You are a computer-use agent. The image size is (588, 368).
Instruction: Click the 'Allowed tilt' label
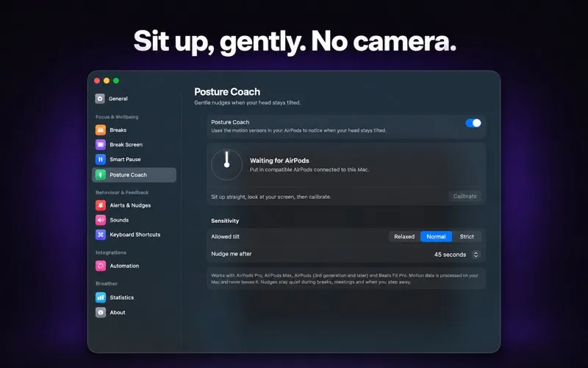click(x=225, y=236)
